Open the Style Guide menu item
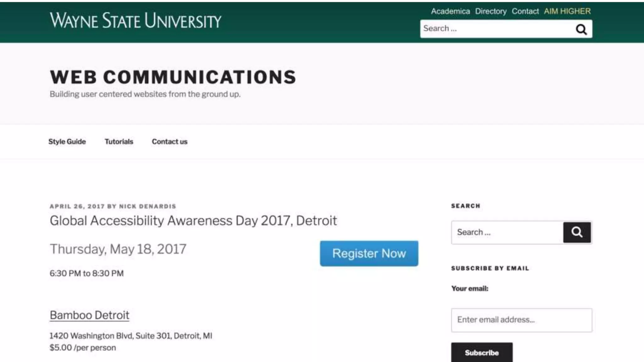Screen dimensions: 644x362 point(67,142)
